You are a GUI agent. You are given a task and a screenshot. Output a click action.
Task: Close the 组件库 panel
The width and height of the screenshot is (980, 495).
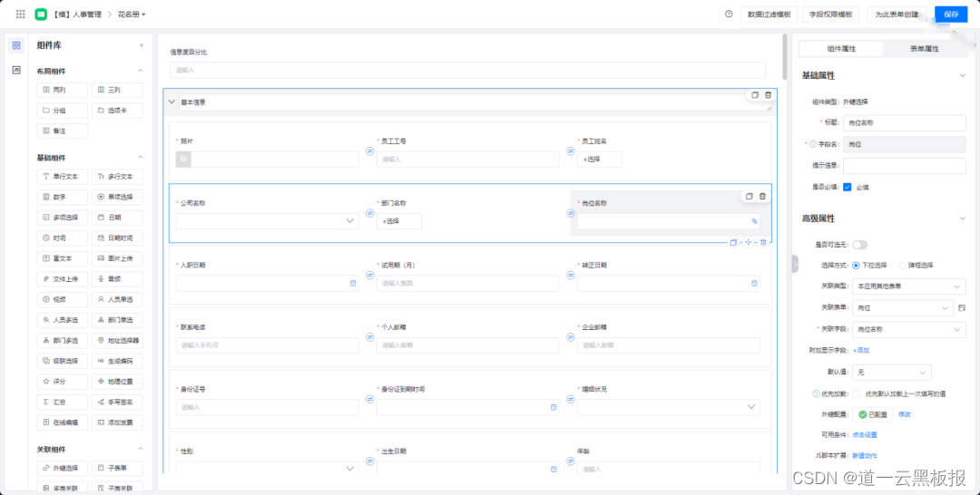coord(142,45)
